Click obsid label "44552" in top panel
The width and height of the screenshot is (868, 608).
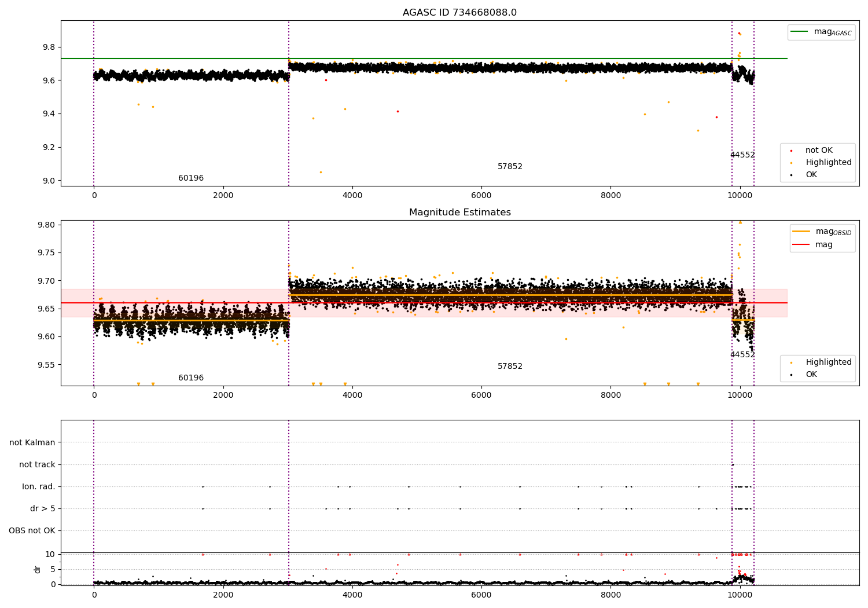(742, 155)
